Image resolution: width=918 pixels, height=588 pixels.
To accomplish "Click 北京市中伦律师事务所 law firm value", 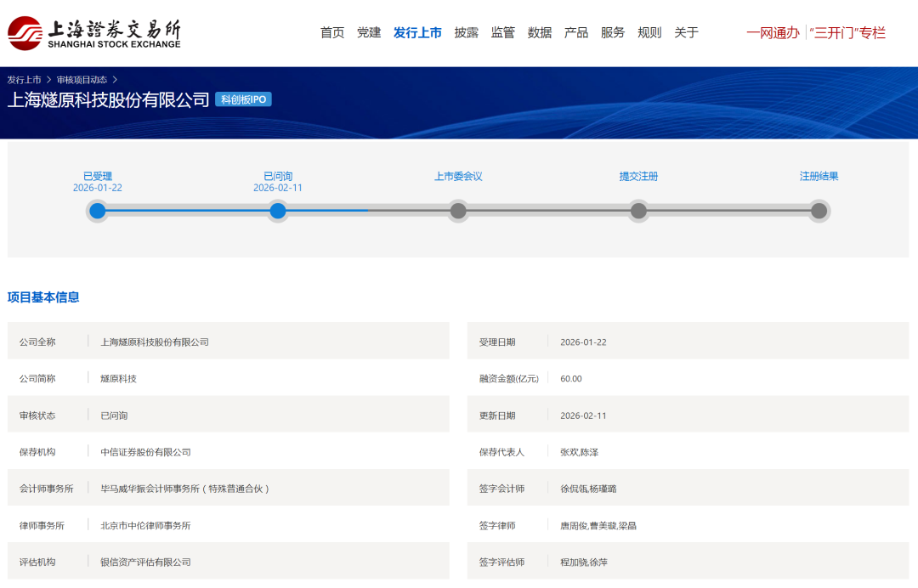I will (x=146, y=525).
